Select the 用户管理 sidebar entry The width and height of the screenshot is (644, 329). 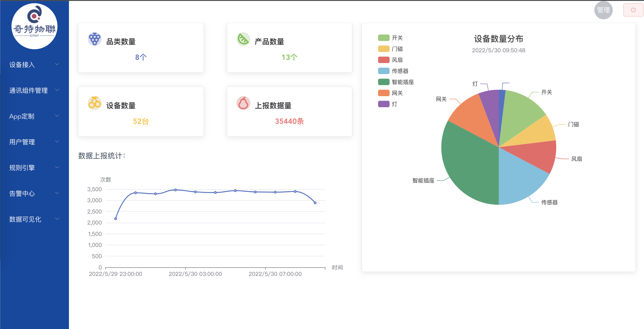pos(22,142)
